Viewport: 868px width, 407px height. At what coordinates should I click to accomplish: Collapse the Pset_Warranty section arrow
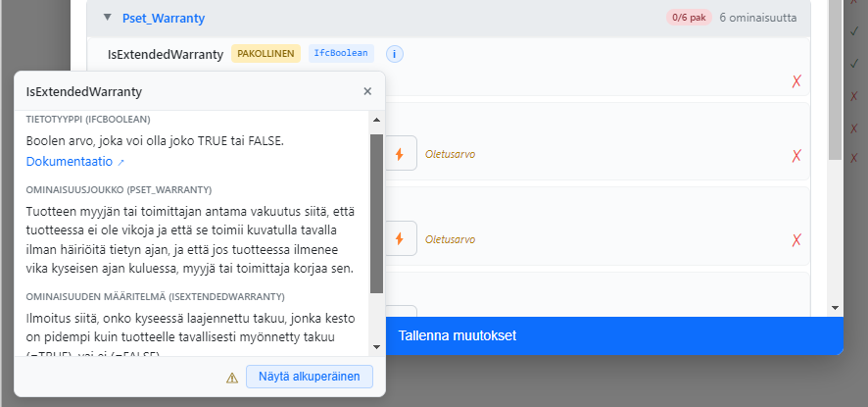click(107, 18)
